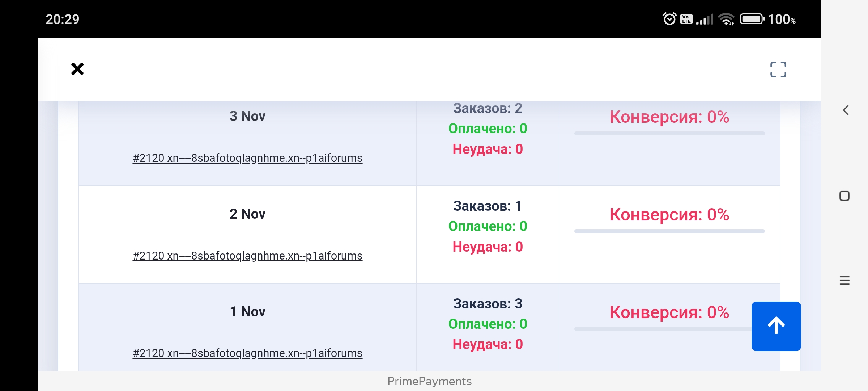Tap the battery indicator showing 100%
The image size is (868, 391).
click(752, 19)
